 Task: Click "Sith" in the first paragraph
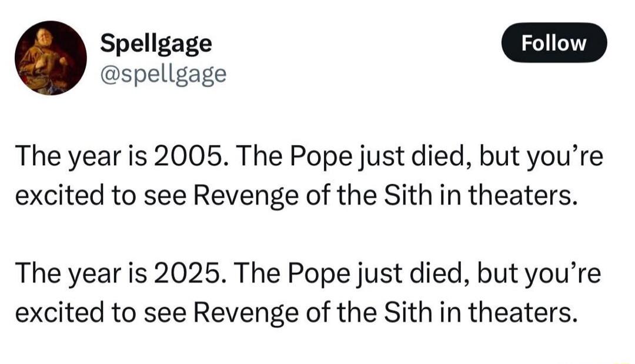click(x=408, y=195)
